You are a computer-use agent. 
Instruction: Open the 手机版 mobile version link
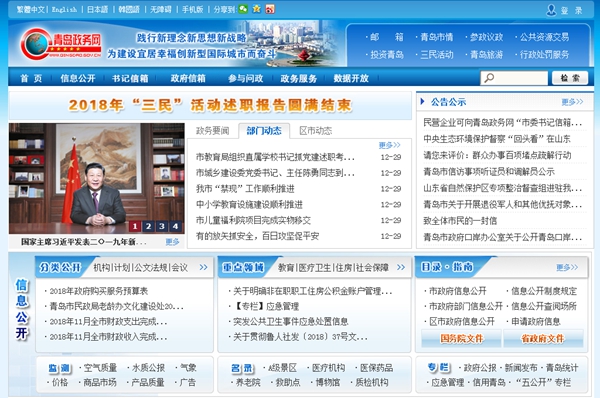(192, 9)
